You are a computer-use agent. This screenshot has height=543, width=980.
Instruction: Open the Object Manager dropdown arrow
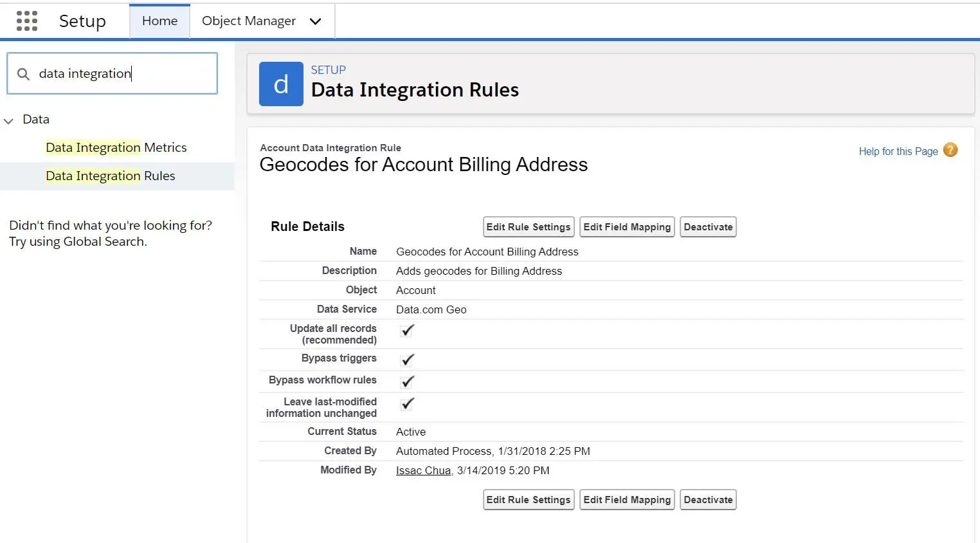coord(315,21)
